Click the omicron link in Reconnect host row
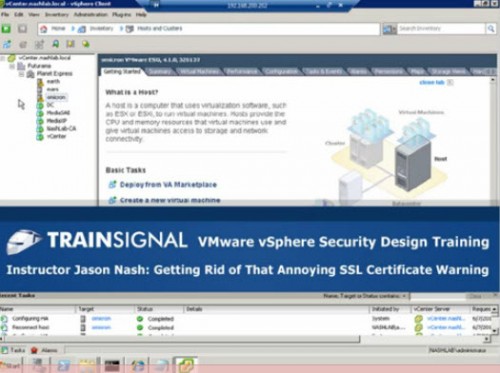Image resolution: width=500 pixels, height=373 pixels. pos(101,328)
